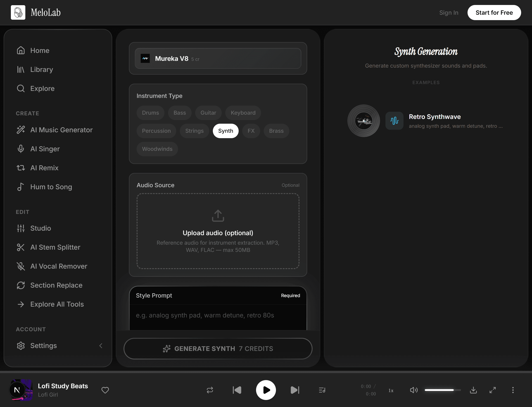Screen dimensions: 532x407
Task: Click the Lofi Study Beats album cover
Action: (21, 390)
